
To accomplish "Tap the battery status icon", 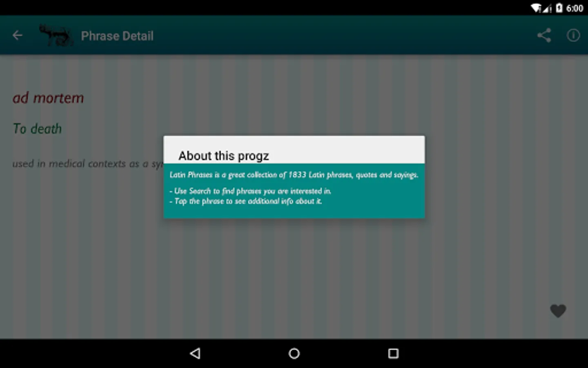I will (559, 8).
